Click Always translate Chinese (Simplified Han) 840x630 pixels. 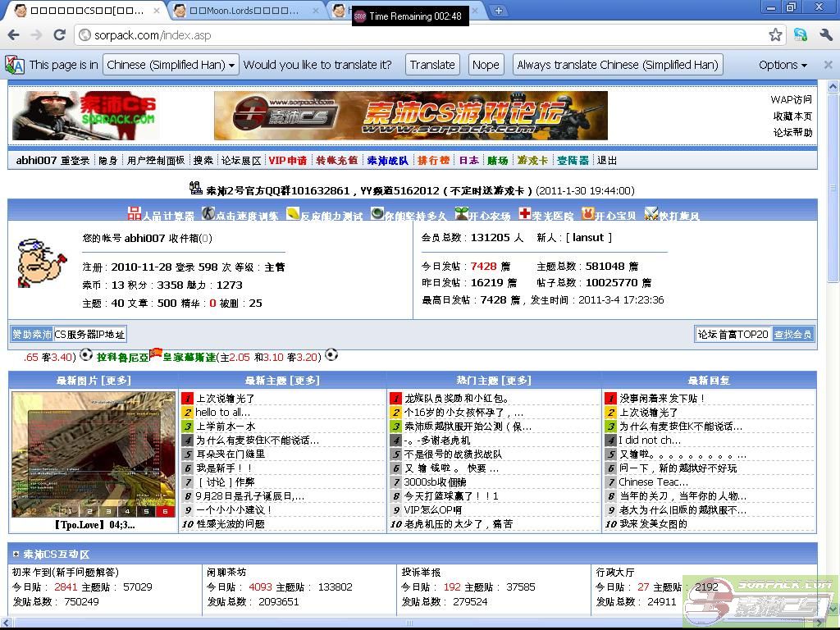(x=618, y=65)
